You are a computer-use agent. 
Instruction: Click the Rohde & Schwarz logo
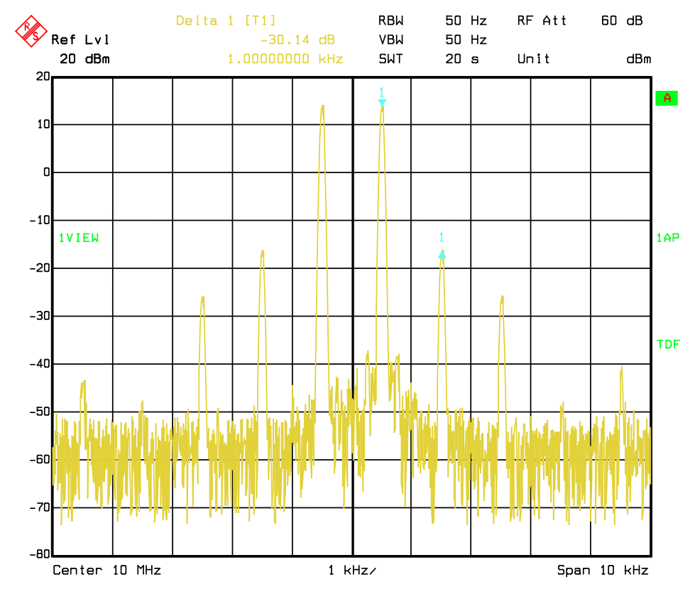(31, 31)
